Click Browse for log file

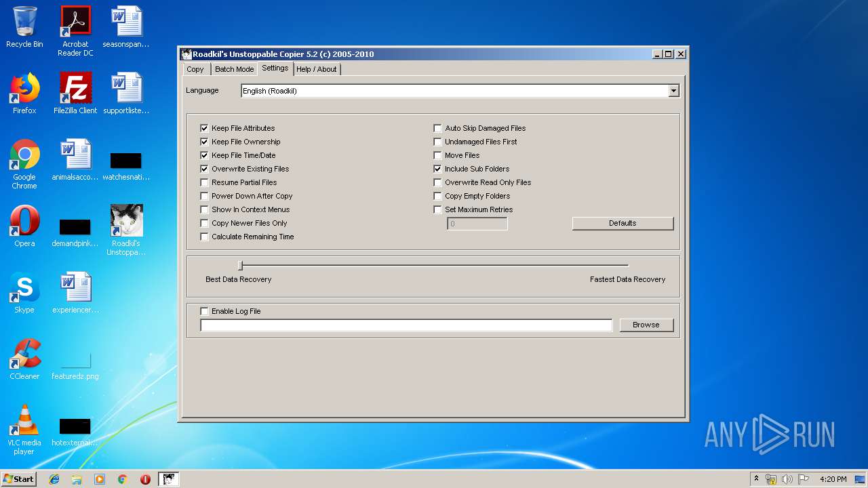point(646,325)
